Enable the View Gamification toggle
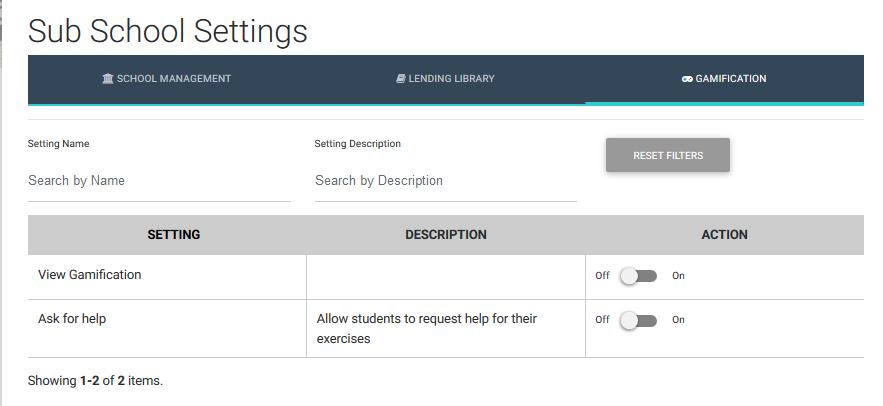883x406 pixels. click(639, 276)
